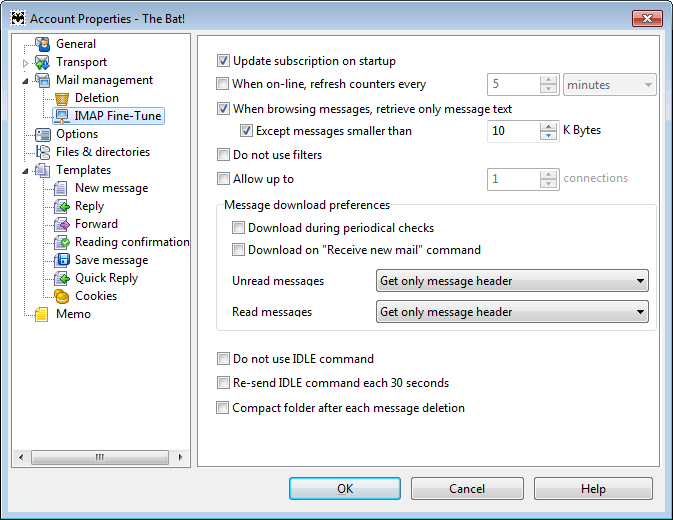Click the Memo notepad icon

tap(42, 314)
